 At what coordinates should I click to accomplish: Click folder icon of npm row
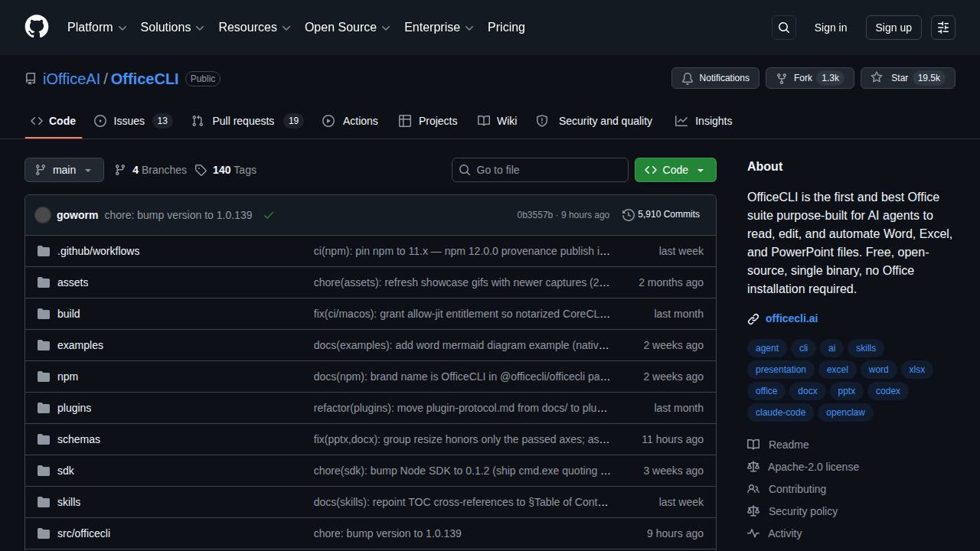(44, 377)
